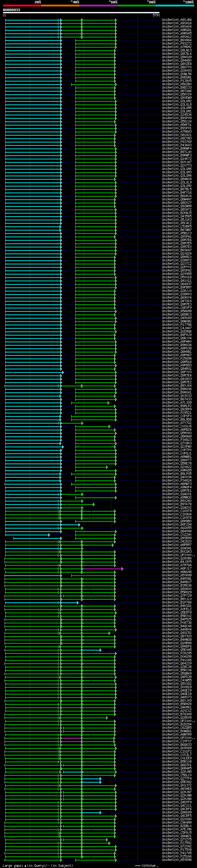Click the Large gaps legend text

click(38, 865)
